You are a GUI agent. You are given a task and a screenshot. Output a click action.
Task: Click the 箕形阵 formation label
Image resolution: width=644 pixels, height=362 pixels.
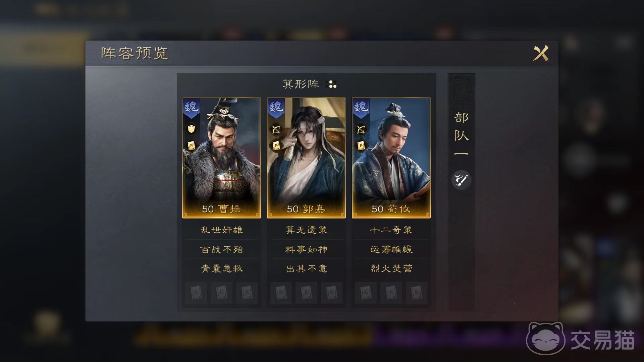pos(301,84)
